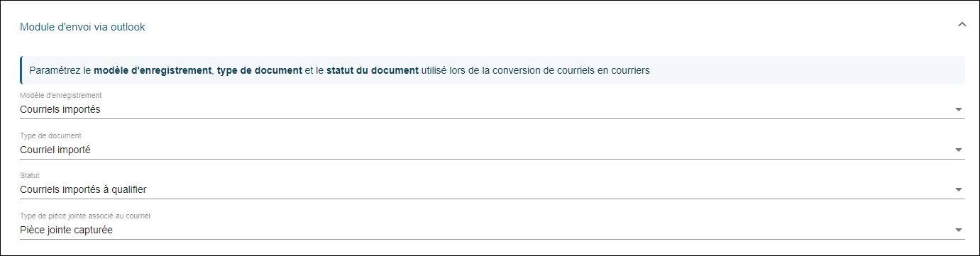Select the Courriels importés field value
The image size is (980, 256).
coord(60,109)
